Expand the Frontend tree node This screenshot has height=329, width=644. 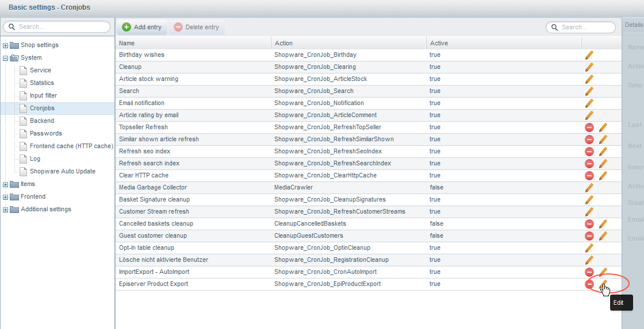[6, 197]
